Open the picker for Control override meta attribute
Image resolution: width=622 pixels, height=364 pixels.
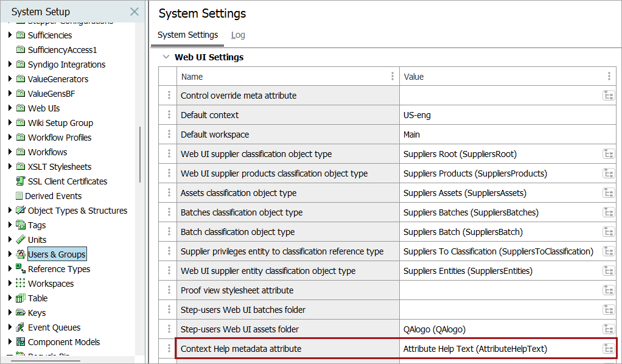pyautogui.click(x=608, y=96)
